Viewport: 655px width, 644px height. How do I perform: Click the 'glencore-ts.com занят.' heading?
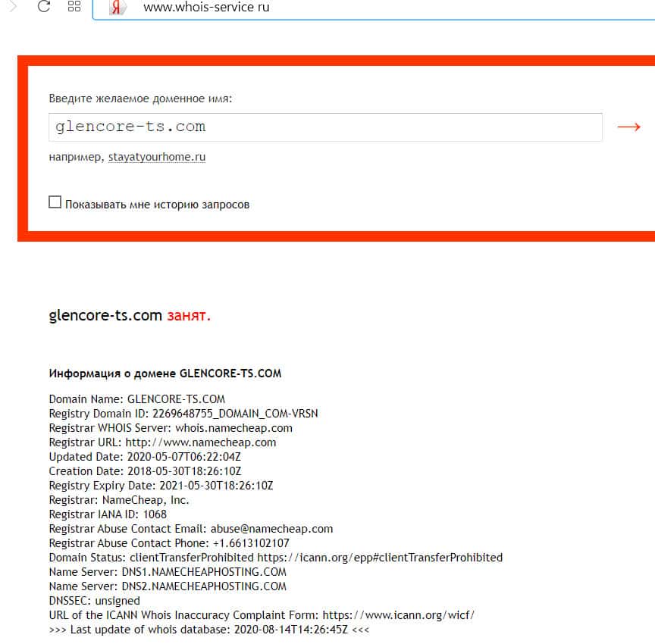130,315
